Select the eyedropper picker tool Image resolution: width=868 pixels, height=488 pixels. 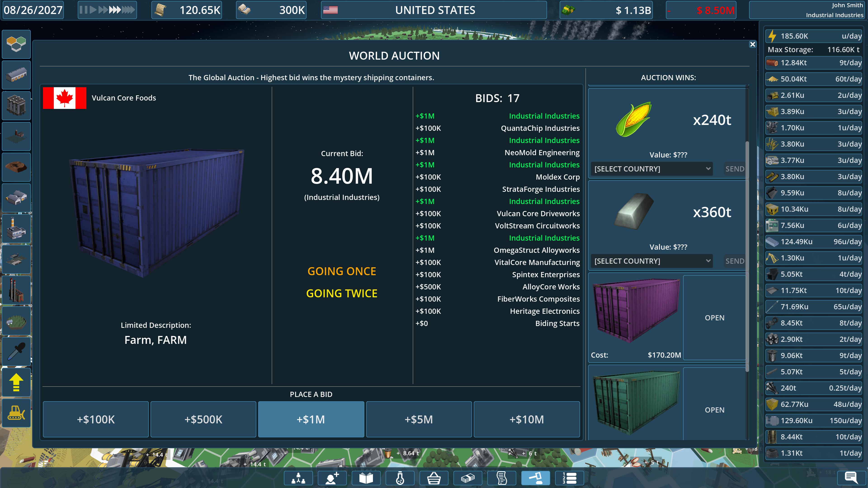(x=16, y=351)
